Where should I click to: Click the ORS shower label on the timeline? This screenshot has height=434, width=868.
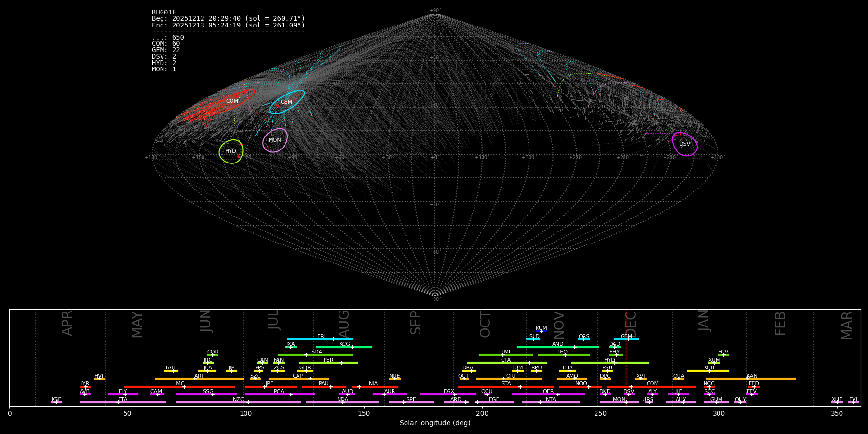click(584, 337)
